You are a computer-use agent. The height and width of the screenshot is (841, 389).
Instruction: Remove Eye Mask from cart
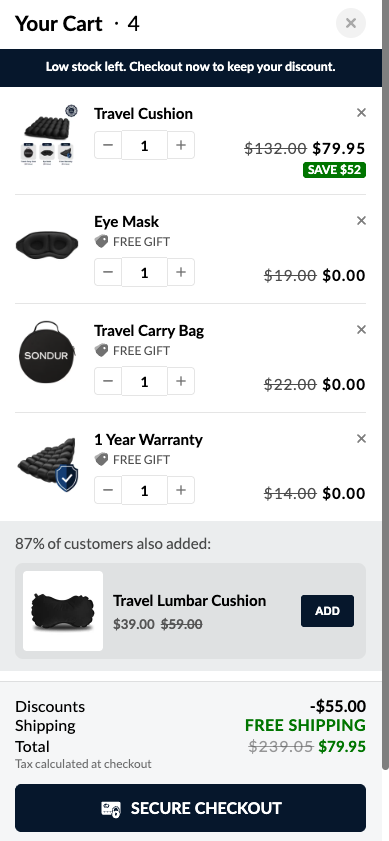tap(361, 220)
